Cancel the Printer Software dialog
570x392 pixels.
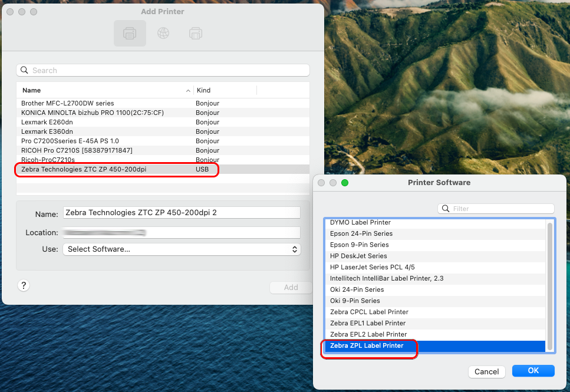point(487,371)
